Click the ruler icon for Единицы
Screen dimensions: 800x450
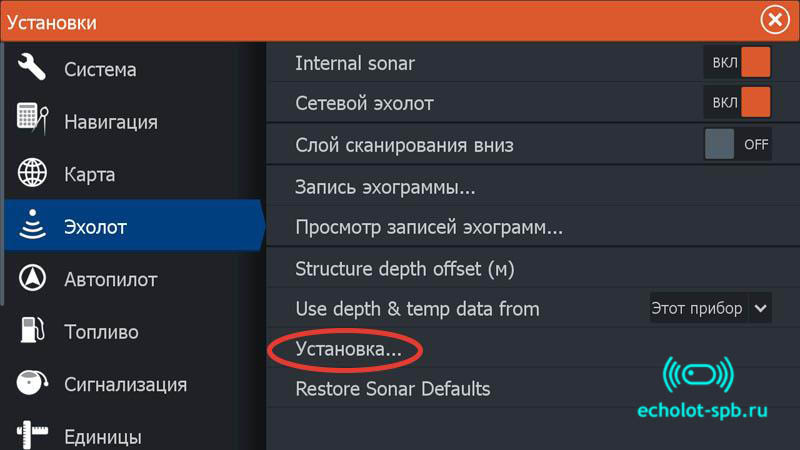(x=32, y=435)
